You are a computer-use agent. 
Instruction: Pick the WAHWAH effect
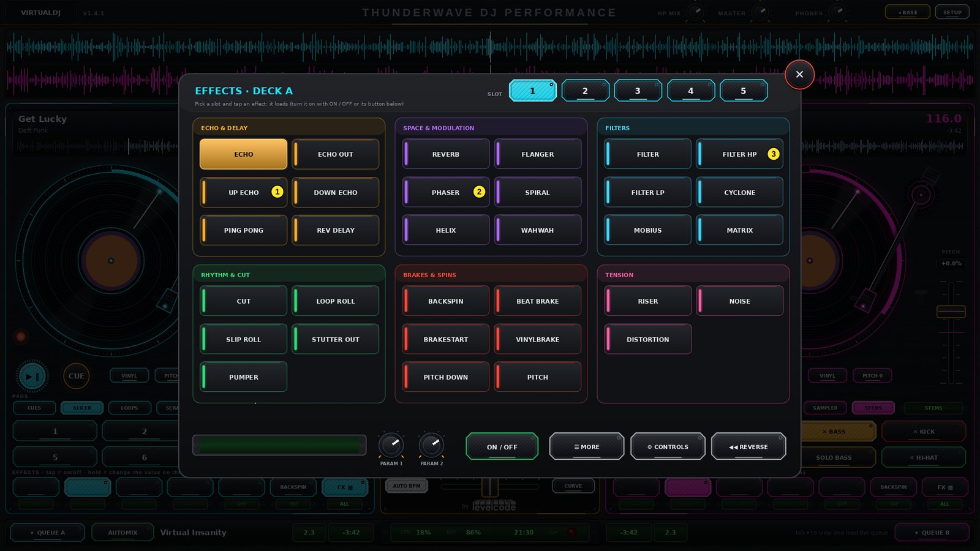pos(537,230)
